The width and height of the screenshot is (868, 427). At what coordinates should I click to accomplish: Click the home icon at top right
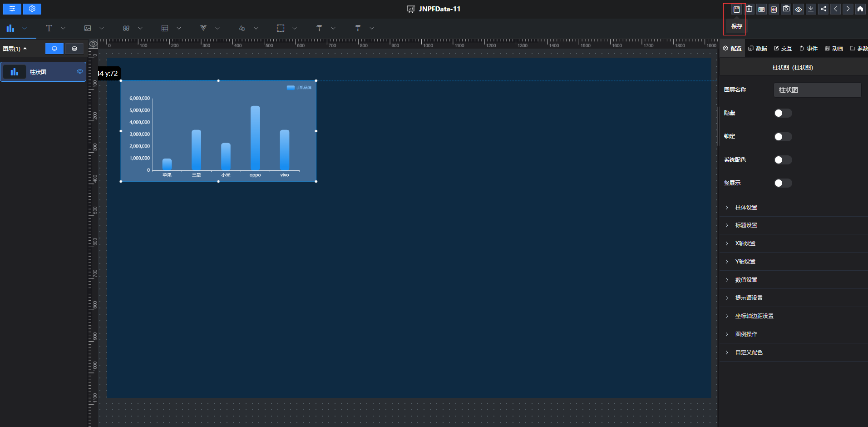860,9
